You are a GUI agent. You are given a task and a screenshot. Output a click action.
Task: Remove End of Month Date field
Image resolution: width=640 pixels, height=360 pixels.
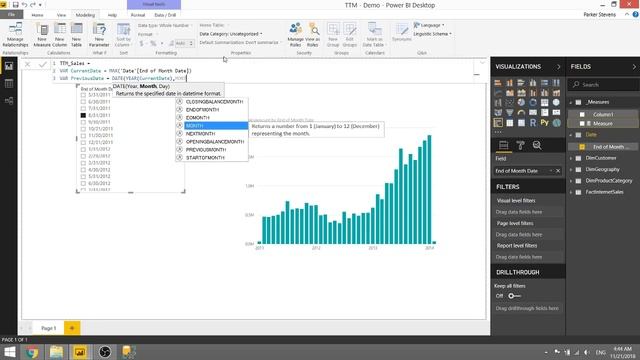click(x=558, y=171)
